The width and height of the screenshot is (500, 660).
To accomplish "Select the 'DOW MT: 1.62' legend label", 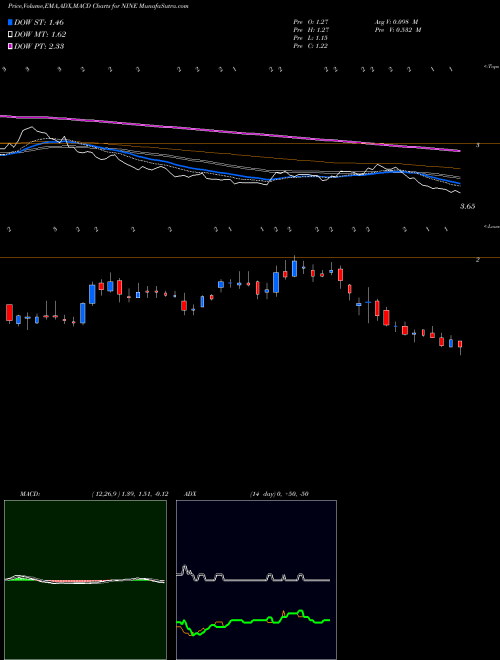I will point(40,35).
